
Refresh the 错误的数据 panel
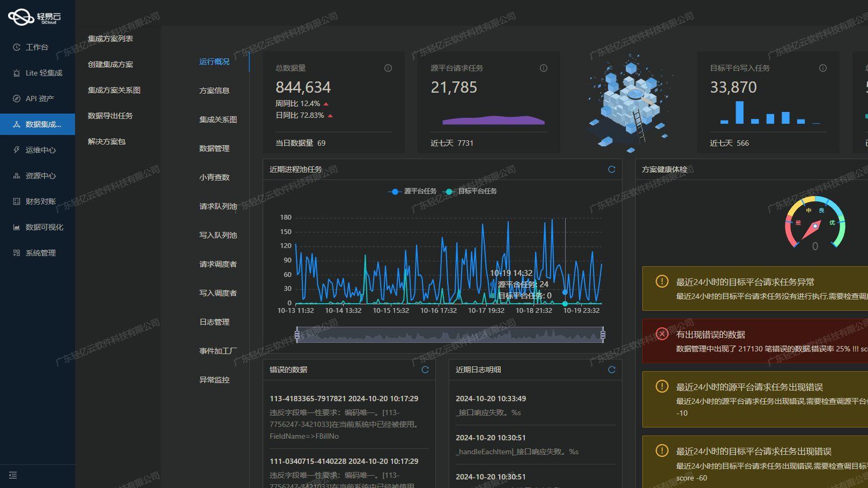pos(426,369)
